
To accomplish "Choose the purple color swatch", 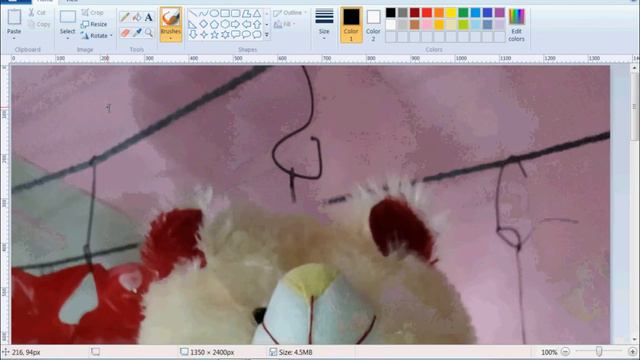I will coord(500,13).
